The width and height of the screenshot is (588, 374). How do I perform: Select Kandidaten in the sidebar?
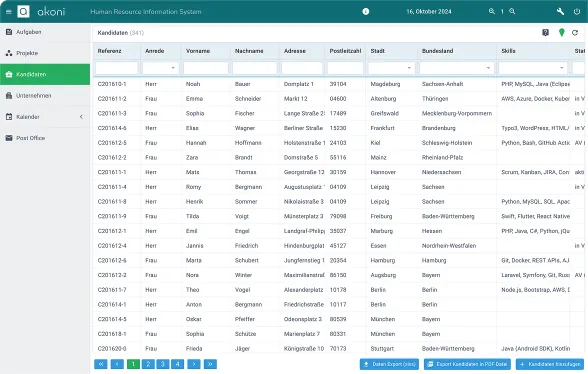pos(45,74)
